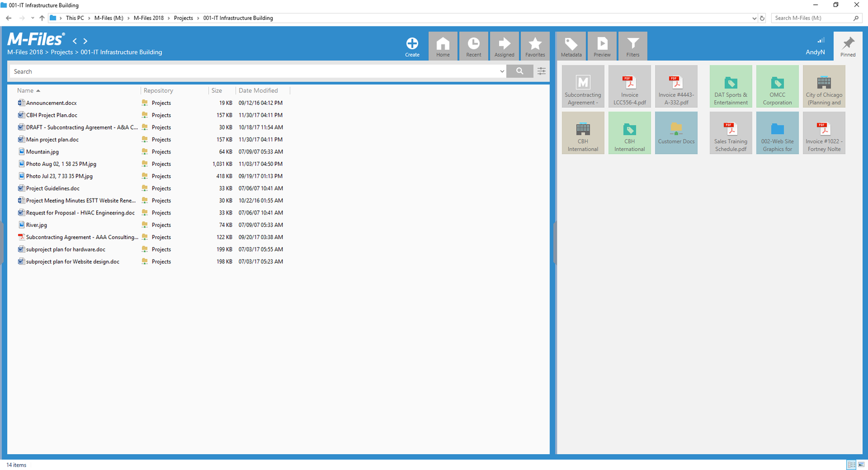Open pinned Invoice LCC556-4.pdf tile

point(629,86)
